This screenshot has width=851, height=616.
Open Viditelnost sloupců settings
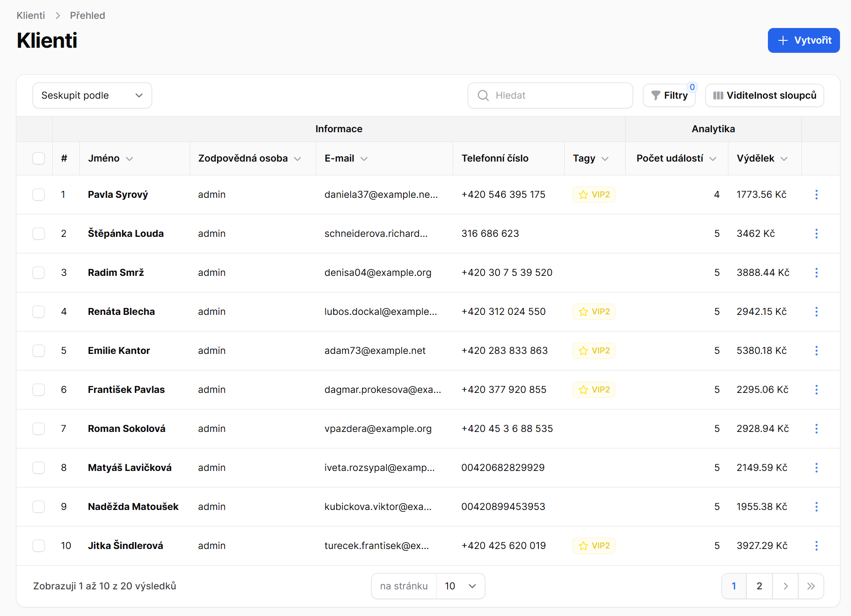(765, 95)
